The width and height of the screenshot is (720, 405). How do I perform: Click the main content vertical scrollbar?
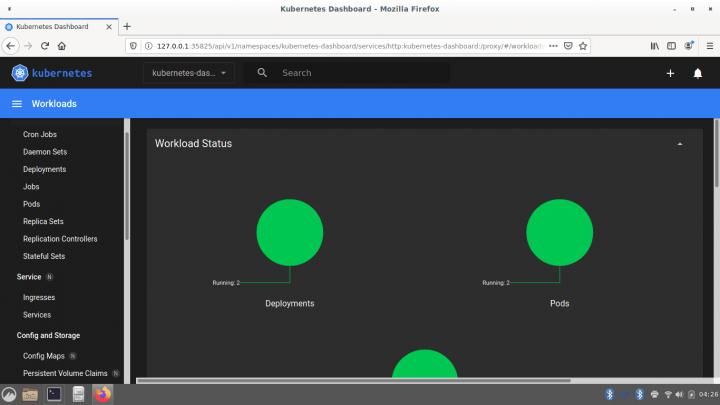coord(716,153)
